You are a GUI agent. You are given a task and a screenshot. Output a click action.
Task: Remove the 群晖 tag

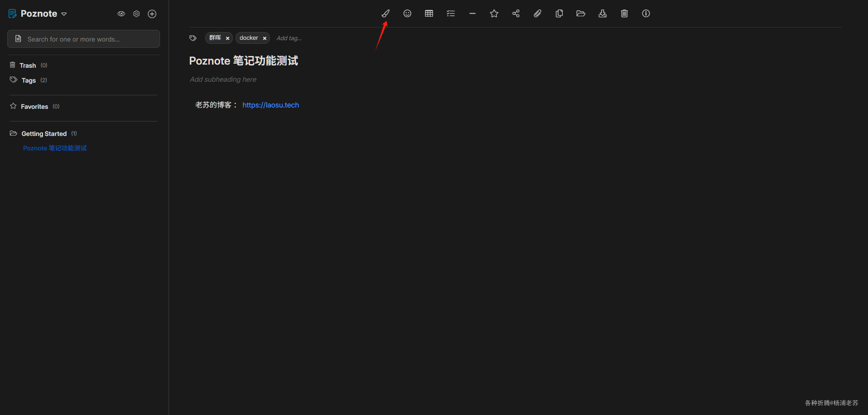point(227,38)
